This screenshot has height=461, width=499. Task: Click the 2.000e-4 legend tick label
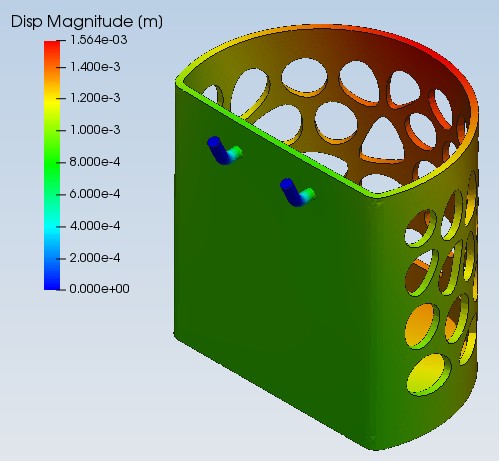95,258
